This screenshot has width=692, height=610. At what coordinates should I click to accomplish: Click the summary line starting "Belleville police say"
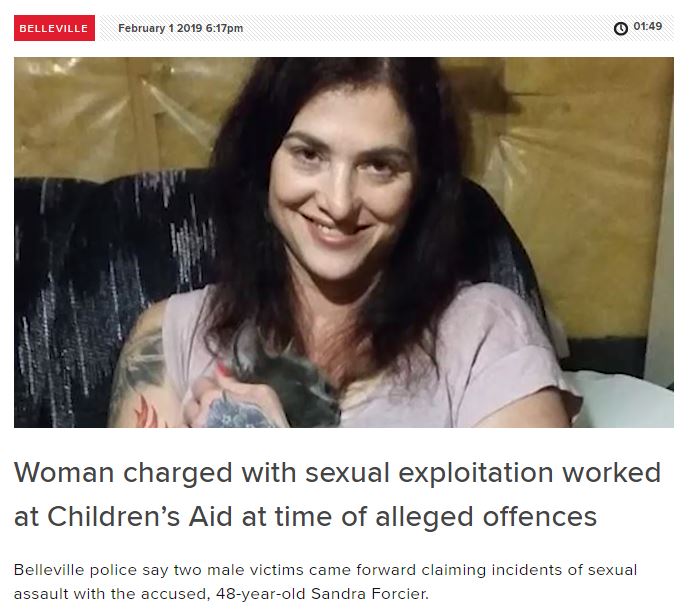[x=325, y=570]
